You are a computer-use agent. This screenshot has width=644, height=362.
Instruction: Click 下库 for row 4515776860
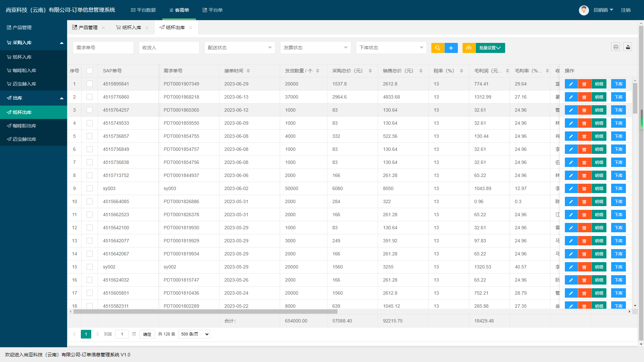tap(619, 97)
